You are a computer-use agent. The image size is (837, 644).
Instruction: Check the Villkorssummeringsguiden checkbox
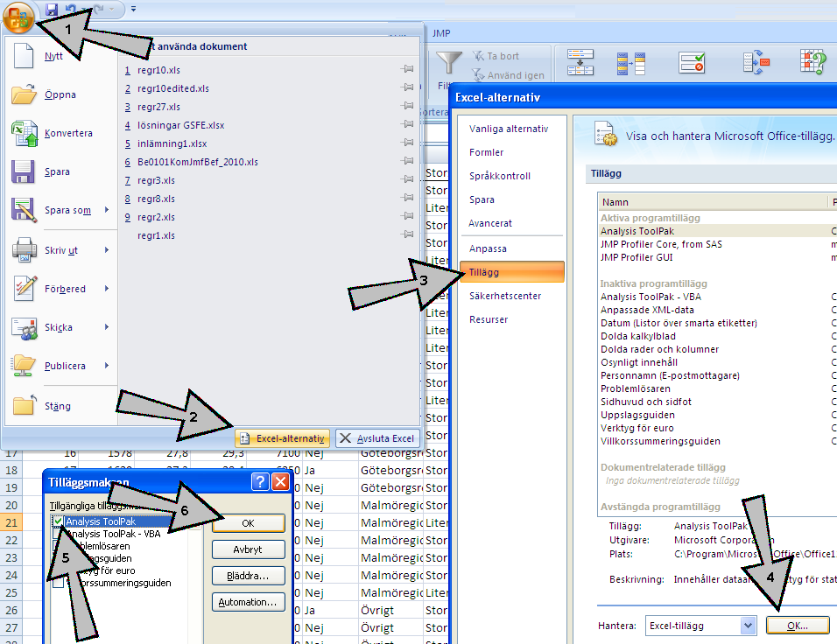pyautogui.click(x=58, y=583)
